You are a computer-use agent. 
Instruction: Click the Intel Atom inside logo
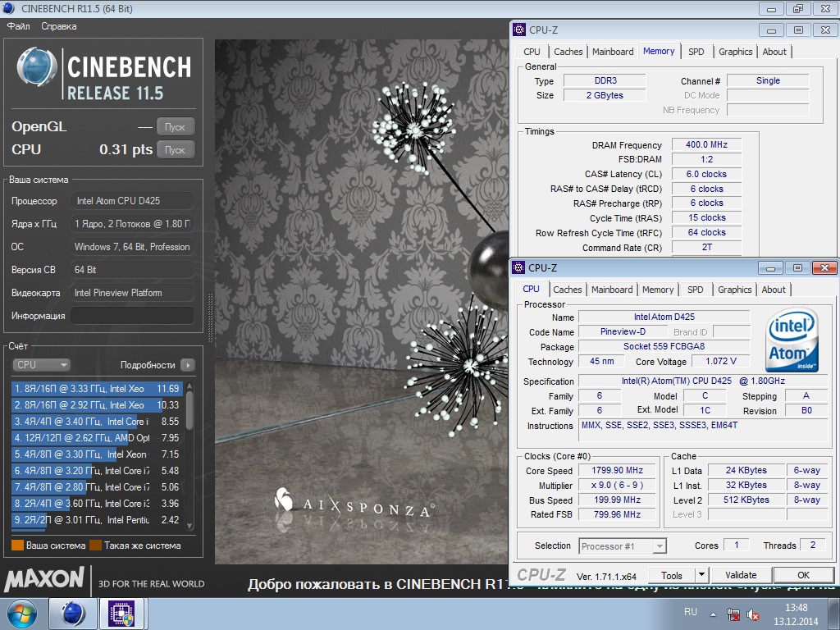click(792, 340)
